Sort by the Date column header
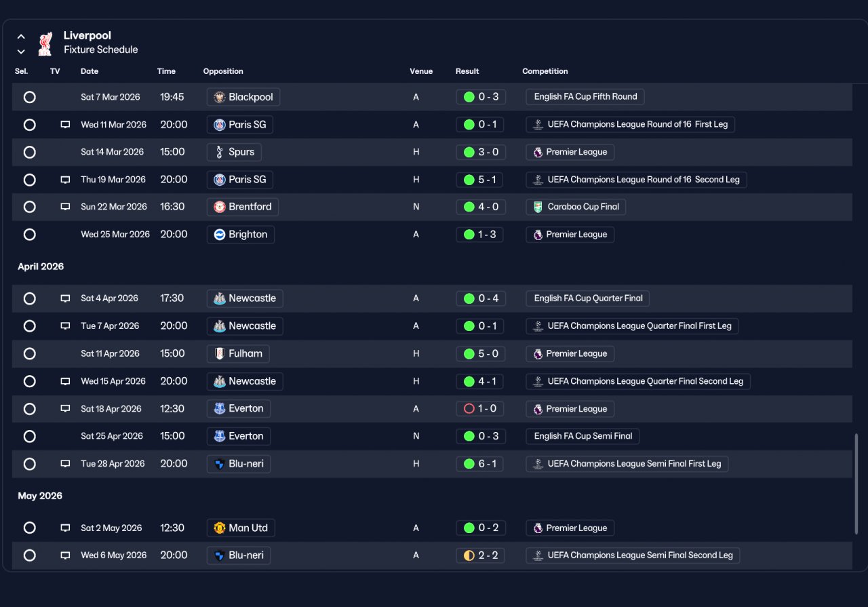 point(90,71)
